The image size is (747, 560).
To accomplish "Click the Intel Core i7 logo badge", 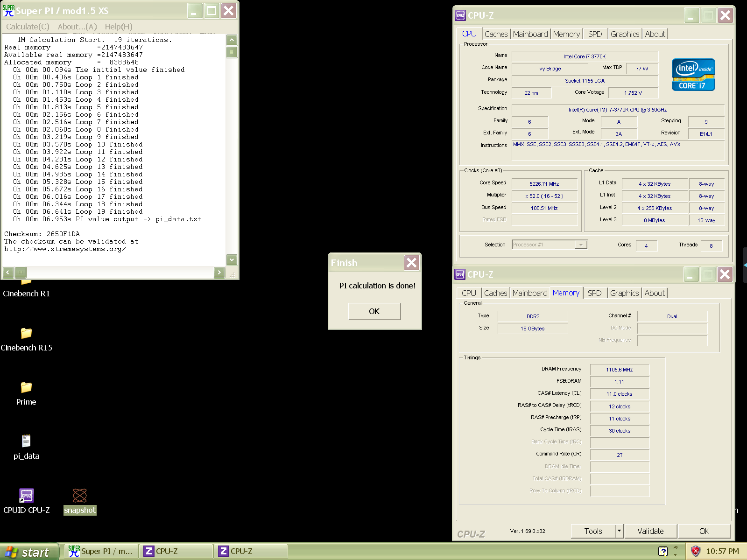I will [x=693, y=75].
